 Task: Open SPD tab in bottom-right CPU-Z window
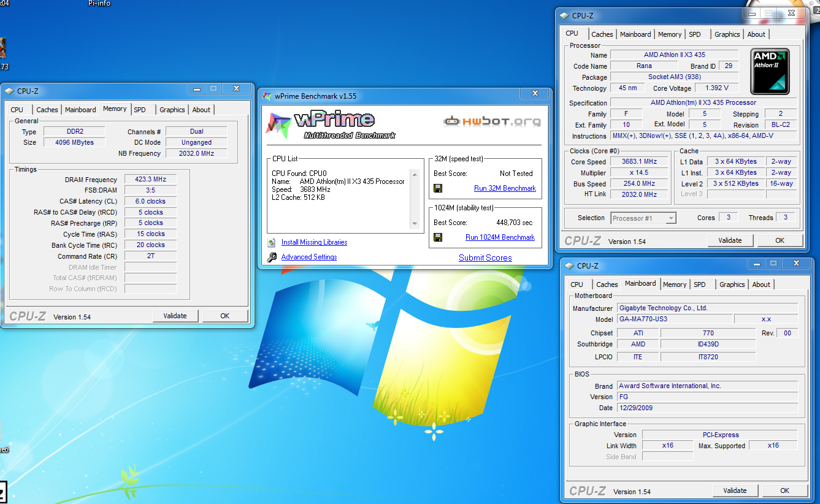(700, 284)
